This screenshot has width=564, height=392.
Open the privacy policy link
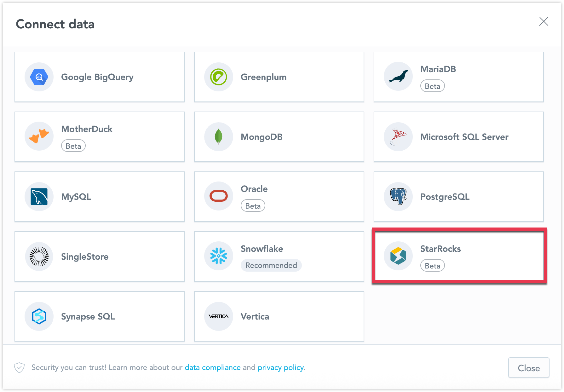[281, 367]
